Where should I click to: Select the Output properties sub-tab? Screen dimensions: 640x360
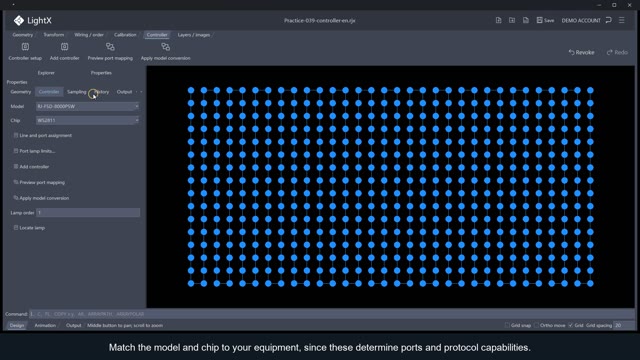coord(124,92)
